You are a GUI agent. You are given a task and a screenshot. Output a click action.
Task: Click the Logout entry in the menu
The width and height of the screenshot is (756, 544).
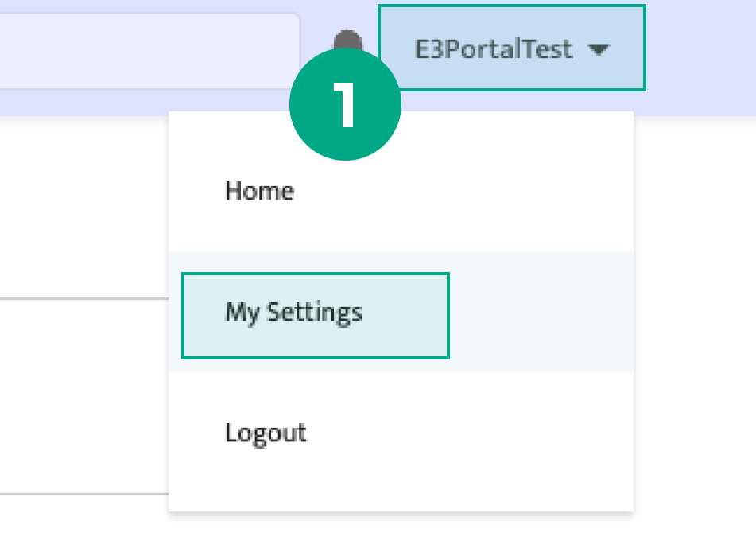point(266,433)
